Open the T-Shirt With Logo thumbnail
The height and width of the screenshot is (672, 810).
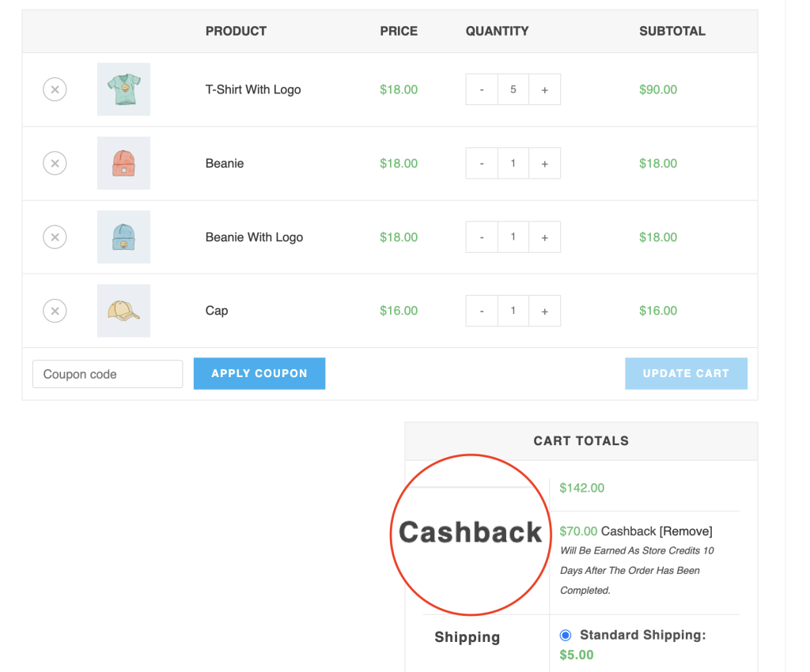[123, 89]
